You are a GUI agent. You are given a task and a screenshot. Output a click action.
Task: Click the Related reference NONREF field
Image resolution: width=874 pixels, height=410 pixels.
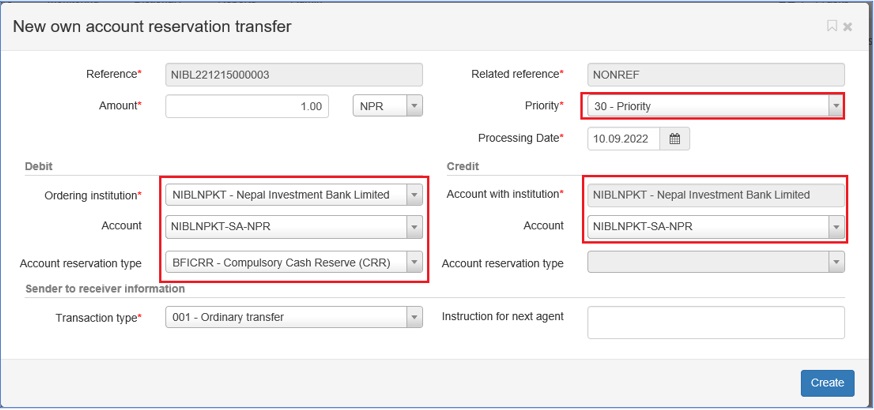[x=716, y=75]
